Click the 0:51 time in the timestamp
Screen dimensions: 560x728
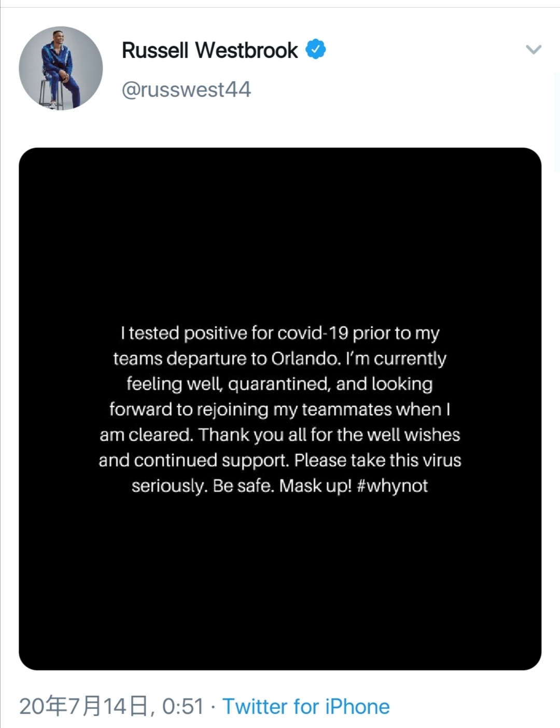click(183, 707)
